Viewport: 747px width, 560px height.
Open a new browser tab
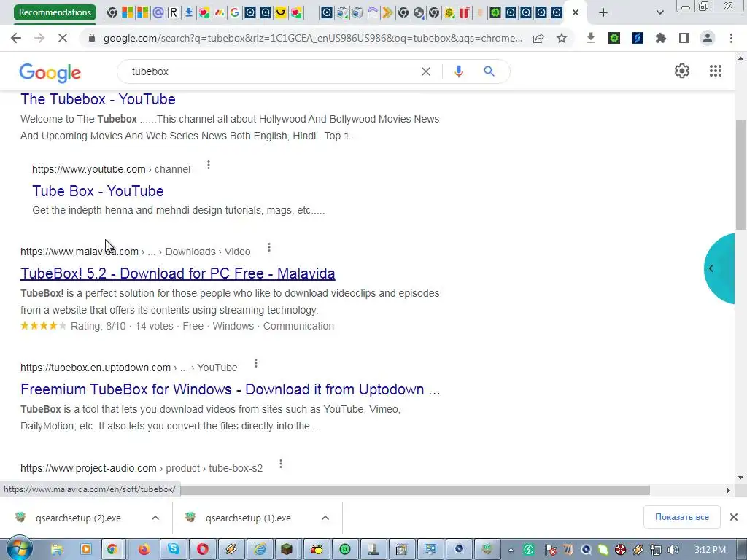[x=603, y=12]
